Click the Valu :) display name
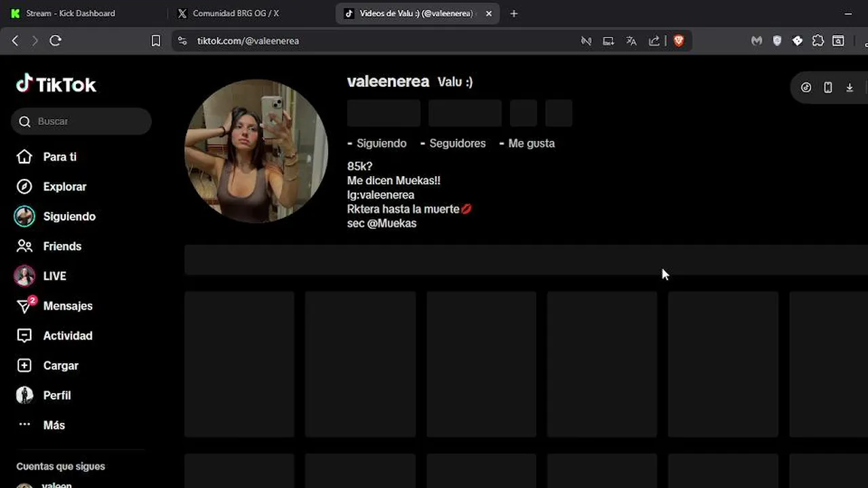 click(x=455, y=82)
